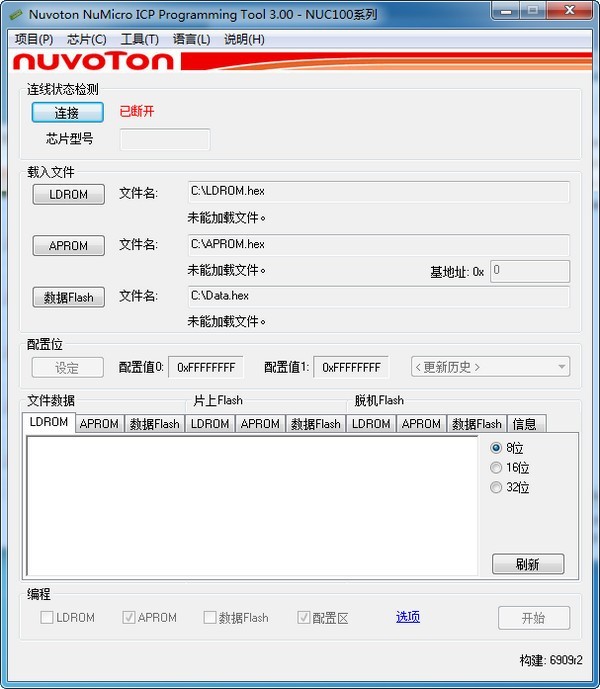Click the 开始 start button

click(534, 618)
